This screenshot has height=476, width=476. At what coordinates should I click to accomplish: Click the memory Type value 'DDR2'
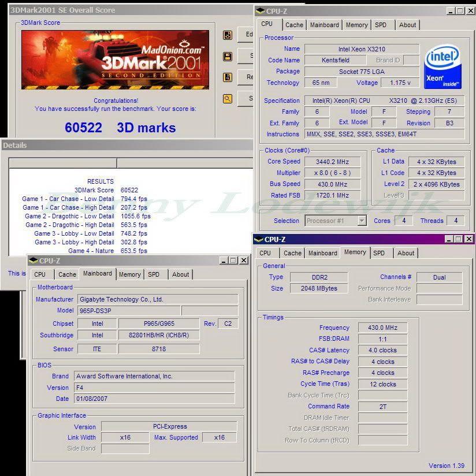(319, 277)
